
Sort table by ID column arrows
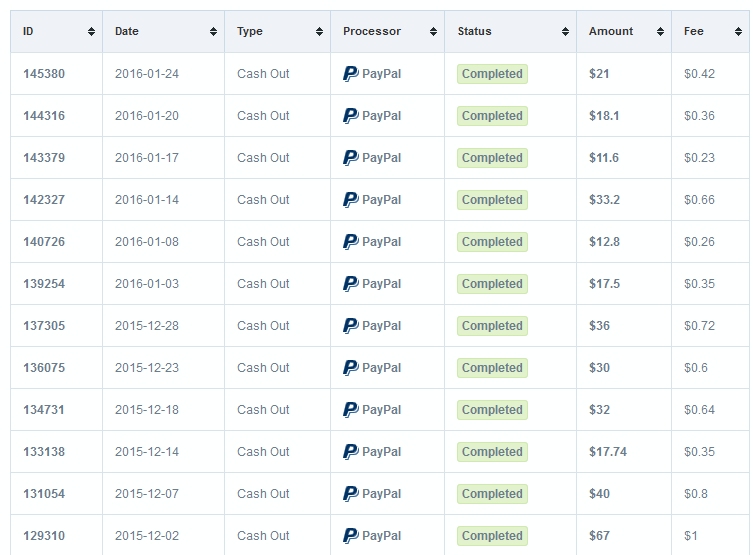[x=91, y=32]
